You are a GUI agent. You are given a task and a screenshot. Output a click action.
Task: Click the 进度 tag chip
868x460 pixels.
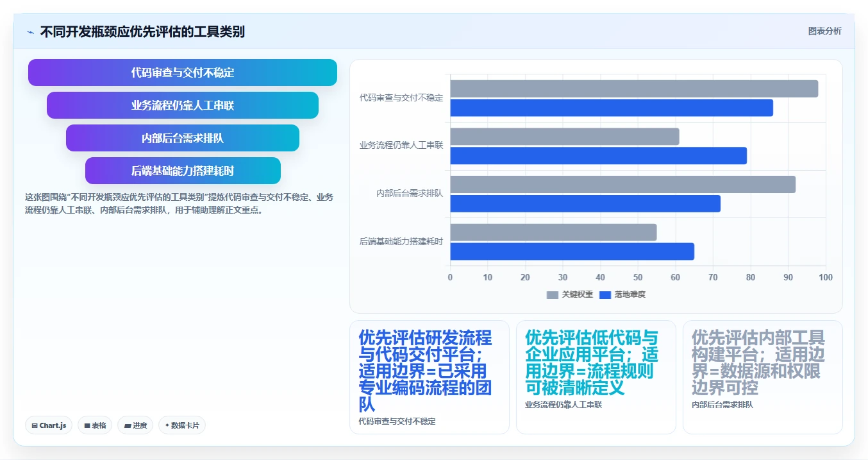point(135,425)
